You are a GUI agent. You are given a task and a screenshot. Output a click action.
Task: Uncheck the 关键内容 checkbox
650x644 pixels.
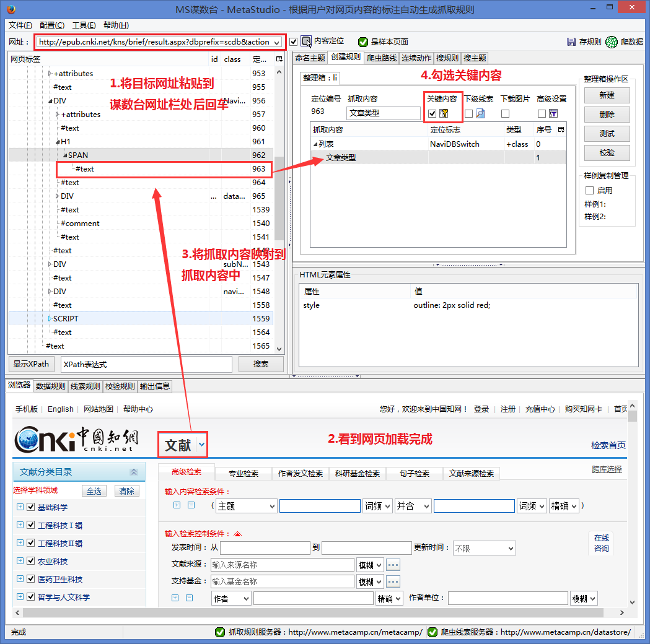click(432, 113)
